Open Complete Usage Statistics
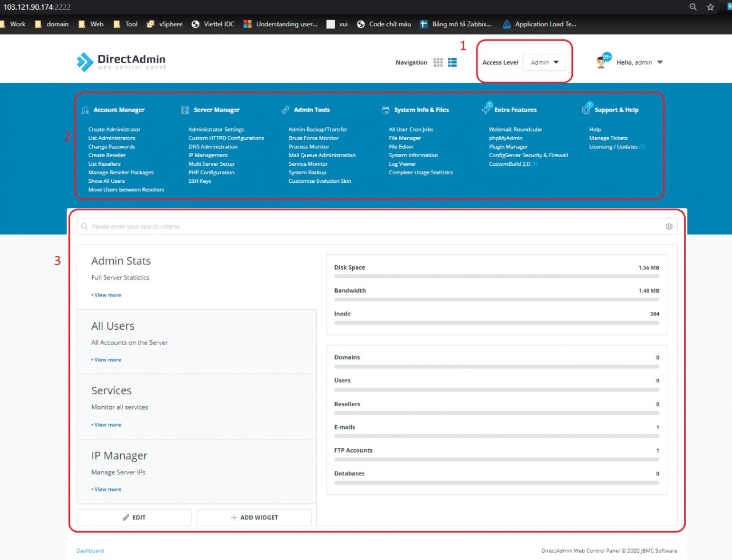The height and width of the screenshot is (560, 732). click(421, 173)
